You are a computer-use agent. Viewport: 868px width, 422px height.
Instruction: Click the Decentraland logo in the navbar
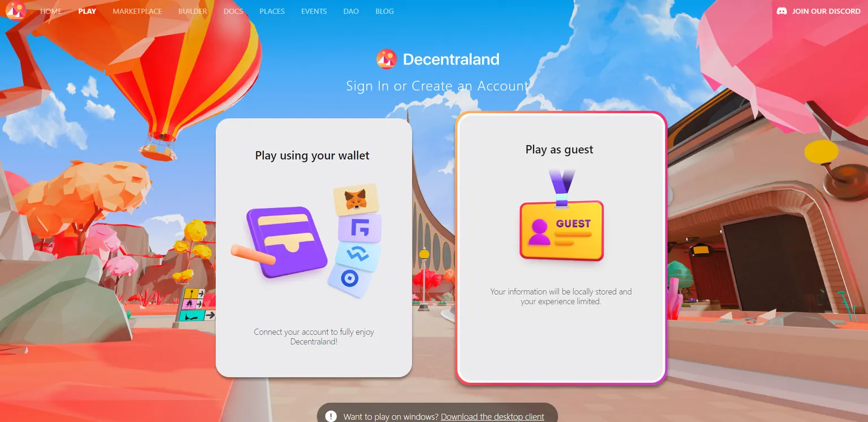(15, 11)
